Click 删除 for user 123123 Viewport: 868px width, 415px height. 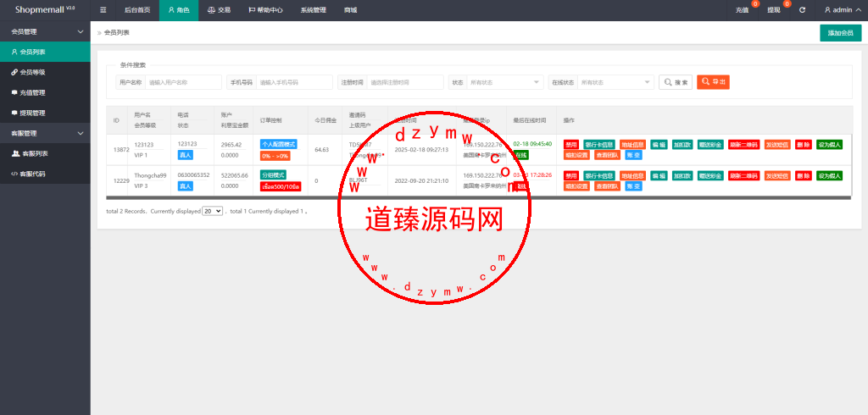[x=804, y=145]
